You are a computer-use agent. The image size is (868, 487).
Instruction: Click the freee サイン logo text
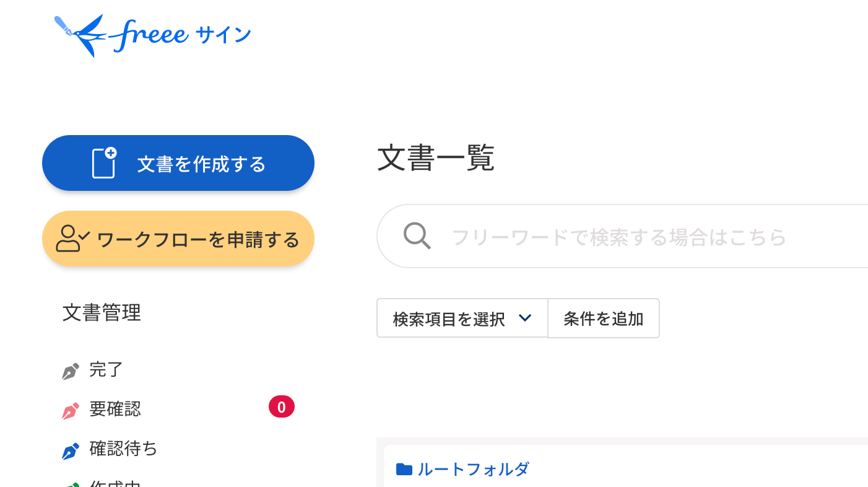(180, 34)
